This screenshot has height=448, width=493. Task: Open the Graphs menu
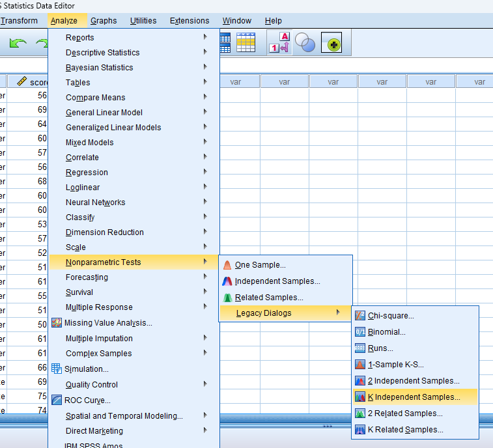pyautogui.click(x=104, y=21)
